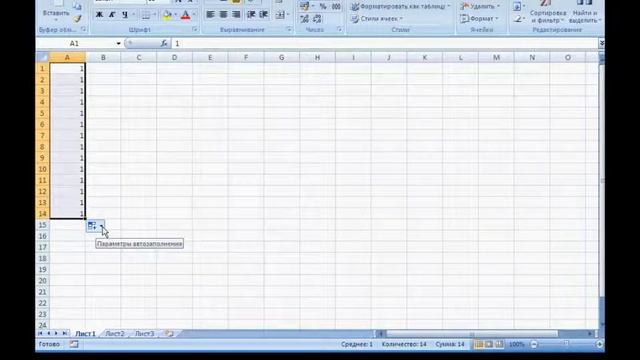Screen dimensions: 640x360
Task: Open the Шрифт group dialog launcher
Action: pyautogui.click(x=195, y=29)
